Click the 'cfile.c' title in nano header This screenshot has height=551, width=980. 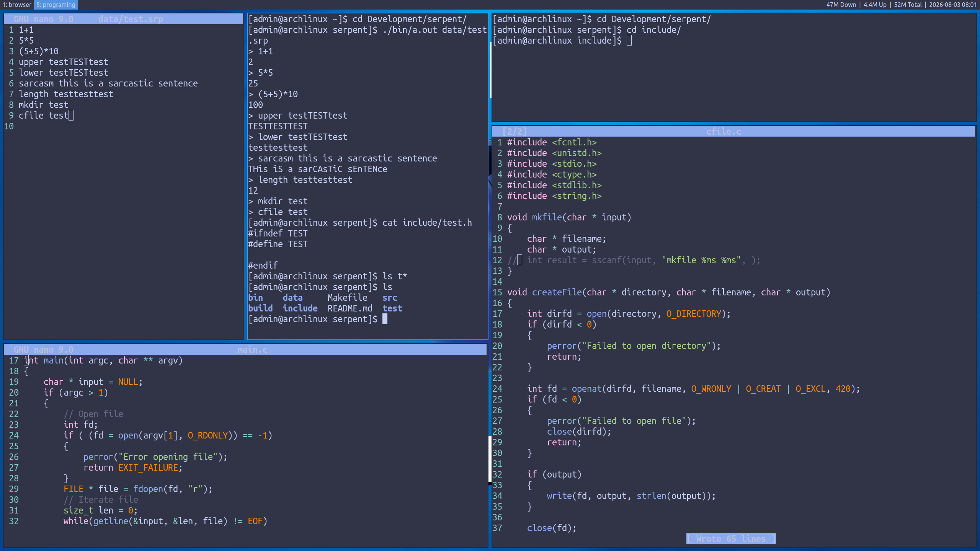[724, 132]
